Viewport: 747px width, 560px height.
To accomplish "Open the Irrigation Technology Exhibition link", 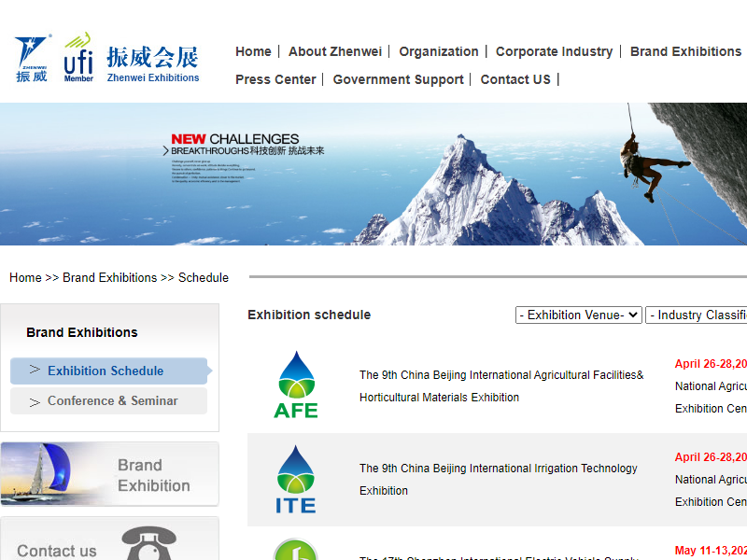I will pos(498,480).
